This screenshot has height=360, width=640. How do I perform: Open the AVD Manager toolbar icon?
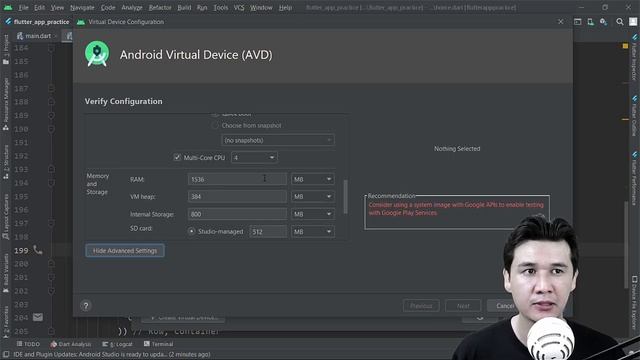591,22
